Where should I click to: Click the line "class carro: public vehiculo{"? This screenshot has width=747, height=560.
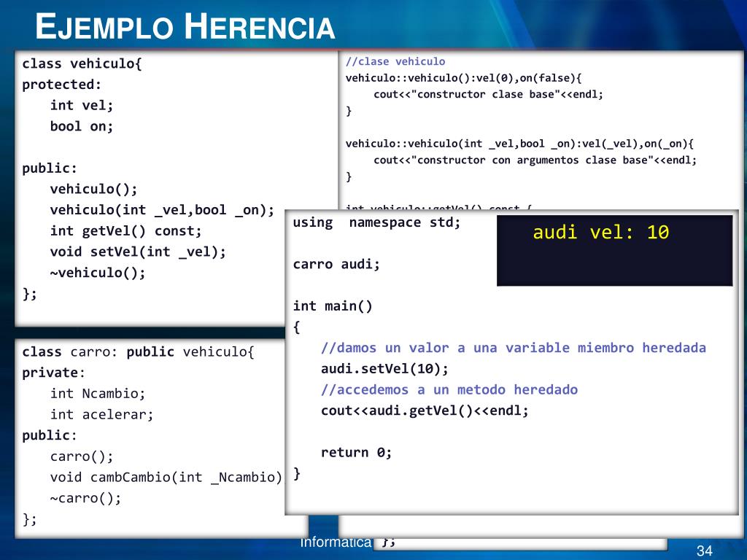pyautogui.click(x=138, y=352)
